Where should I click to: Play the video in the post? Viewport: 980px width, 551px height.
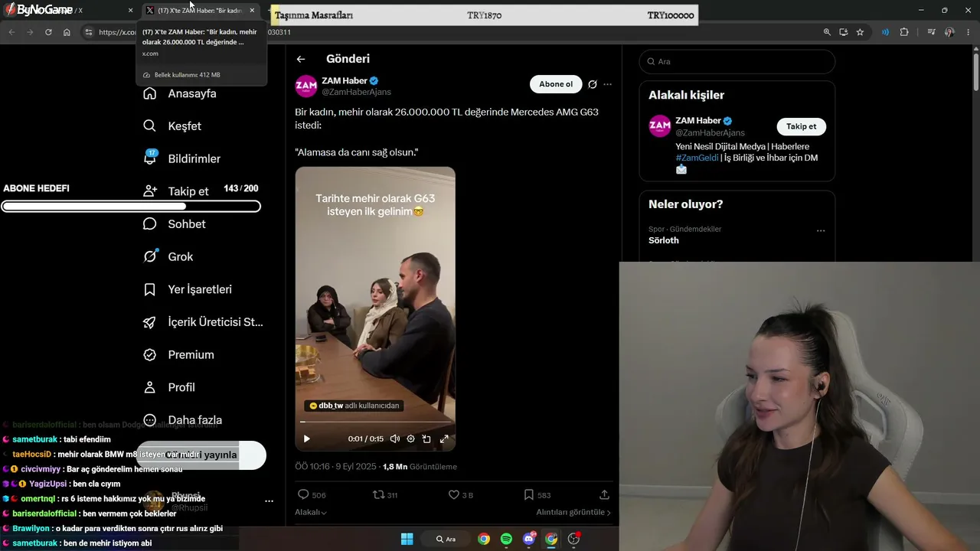coord(306,439)
